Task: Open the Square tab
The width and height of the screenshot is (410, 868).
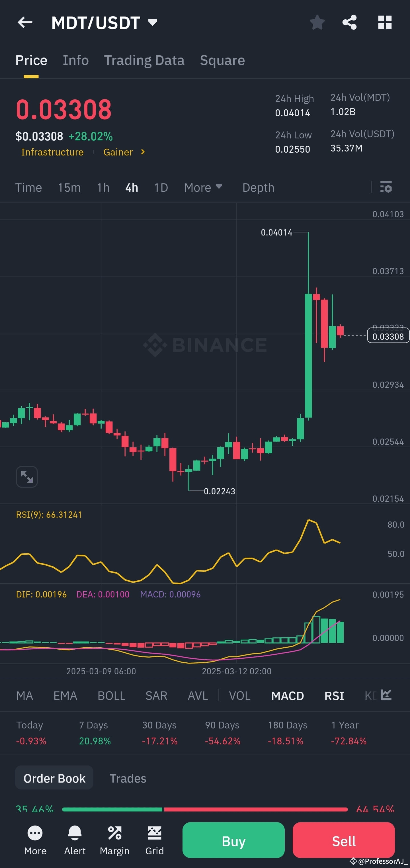Action: tap(222, 60)
